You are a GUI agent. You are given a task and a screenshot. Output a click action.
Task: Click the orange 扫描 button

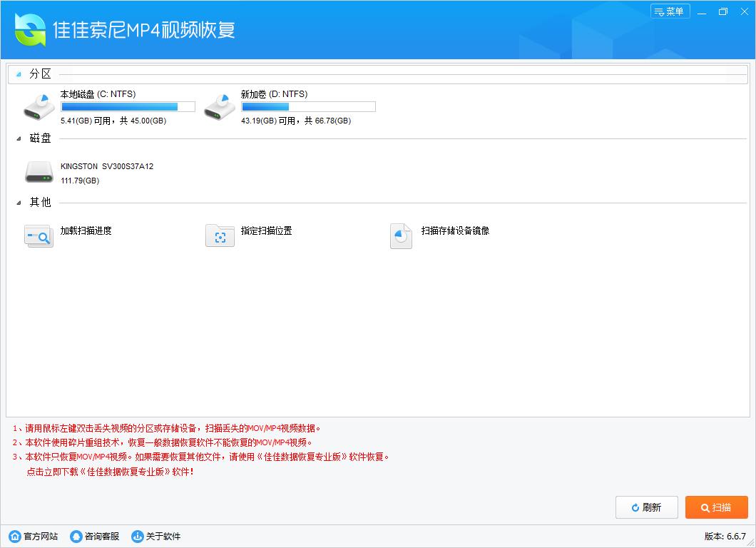click(716, 507)
